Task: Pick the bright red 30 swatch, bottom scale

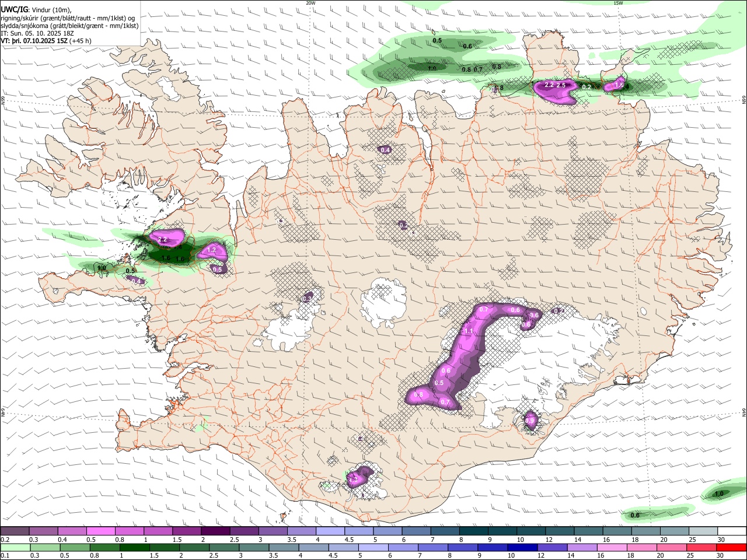Action: click(732, 548)
